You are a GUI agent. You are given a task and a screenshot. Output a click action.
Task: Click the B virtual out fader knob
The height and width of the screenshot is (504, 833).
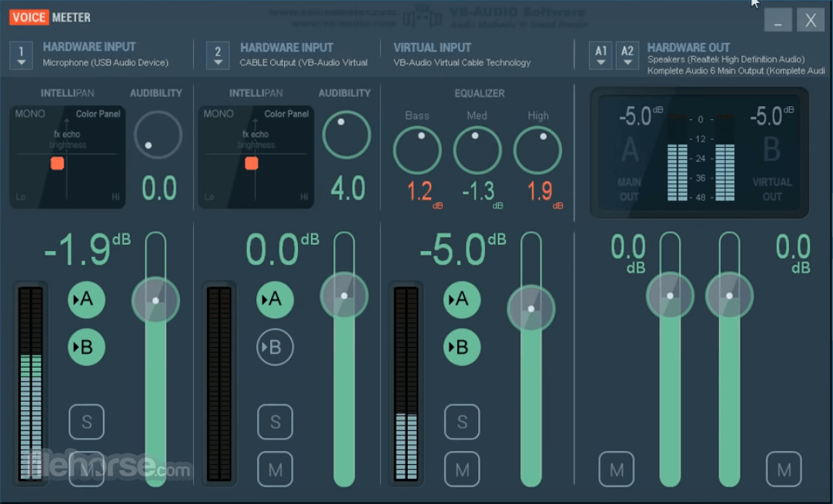click(729, 295)
